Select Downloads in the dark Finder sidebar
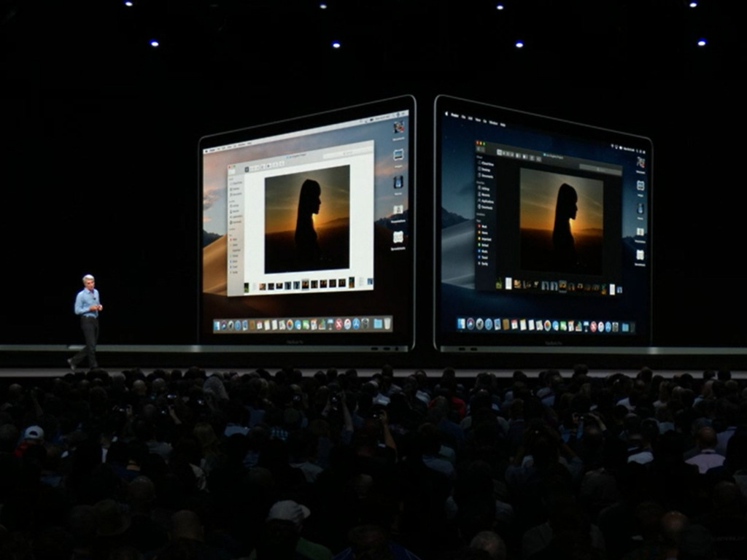This screenshot has width=747, height=560. [487, 208]
